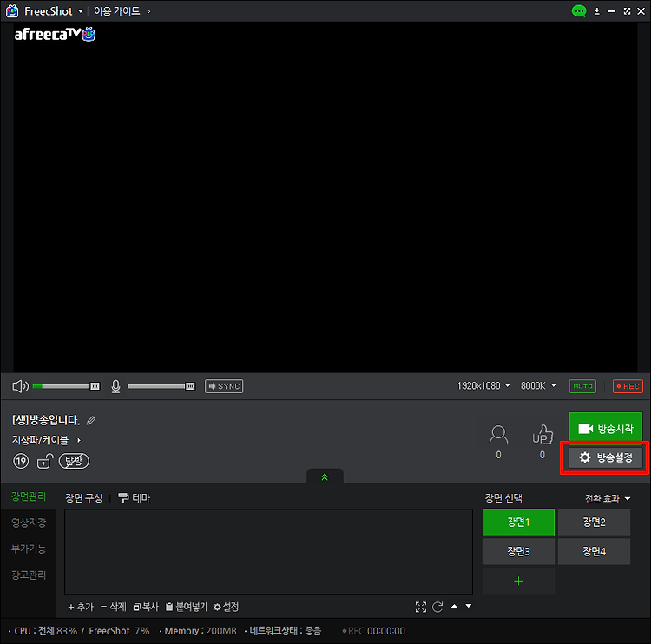Select the 장면관리 tab

click(29, 496)
